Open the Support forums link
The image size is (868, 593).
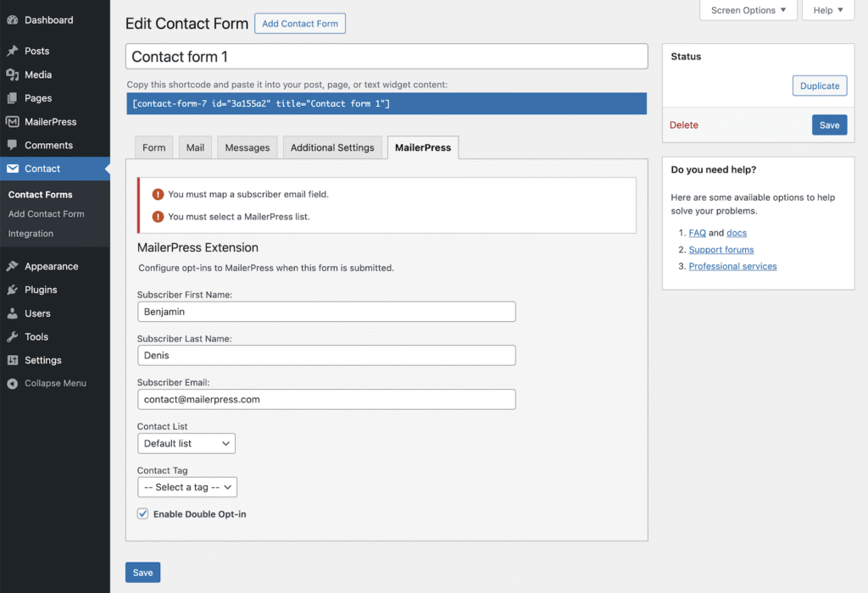[x=721, y=250]
